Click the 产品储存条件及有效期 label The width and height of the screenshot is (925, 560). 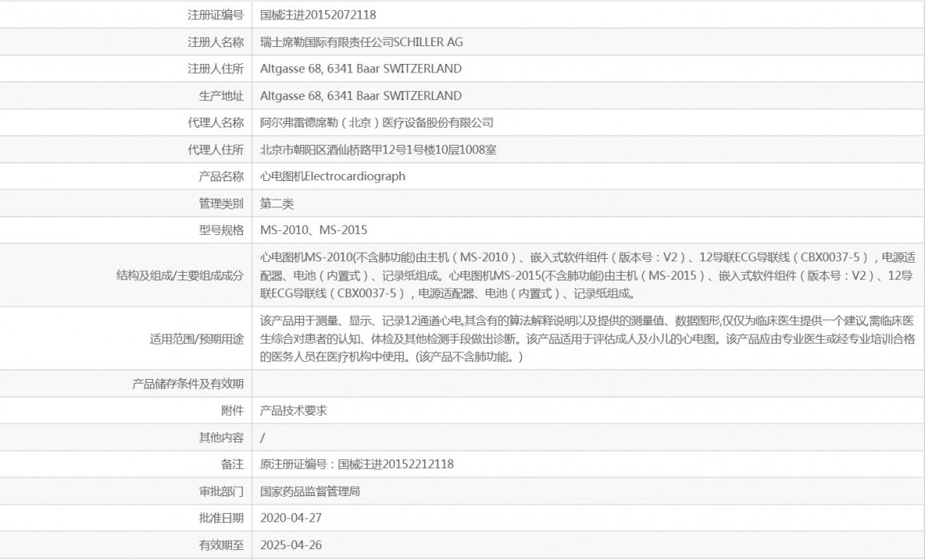(x=189, y=384)
